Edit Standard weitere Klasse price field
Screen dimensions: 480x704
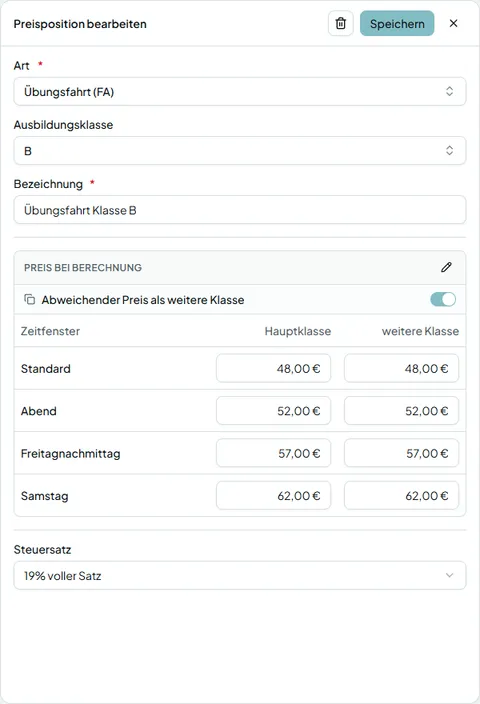pyautogui.click(x=401, y=369)
